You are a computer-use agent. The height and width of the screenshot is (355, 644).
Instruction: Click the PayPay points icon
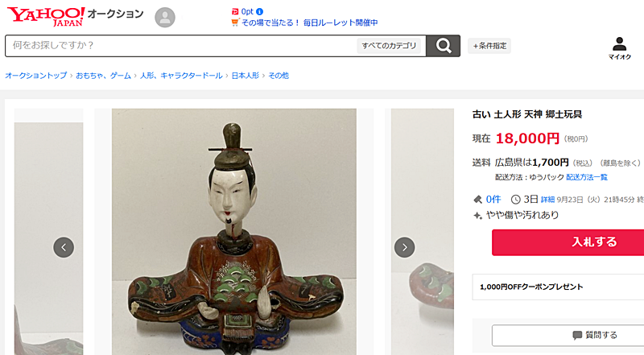(235, 11)
